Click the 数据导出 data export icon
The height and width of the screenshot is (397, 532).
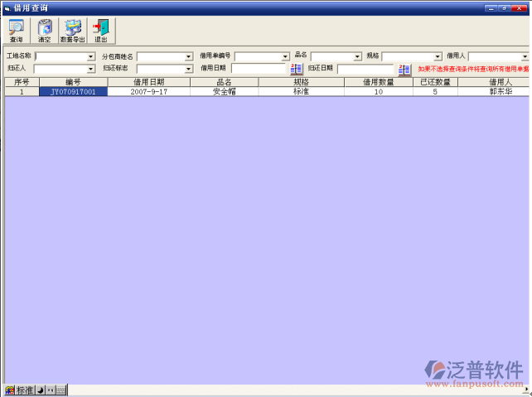tap(73, 31)
